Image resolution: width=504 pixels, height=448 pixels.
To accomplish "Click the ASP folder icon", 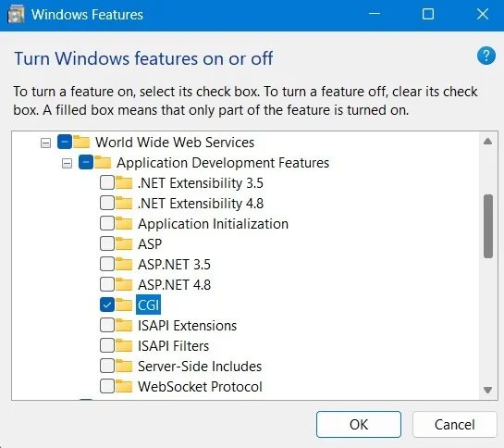I will pos(124,243).
